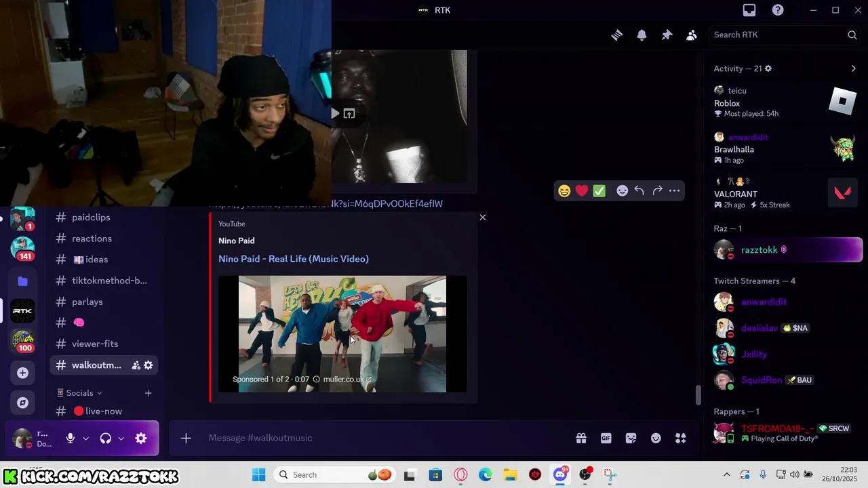Open the sticker picker

631,439
